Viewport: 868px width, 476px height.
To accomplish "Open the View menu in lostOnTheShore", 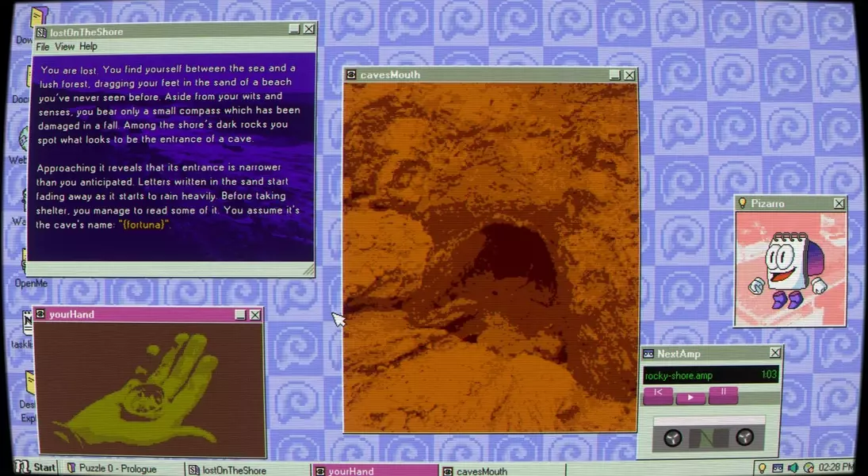I will tap(64, 47).
